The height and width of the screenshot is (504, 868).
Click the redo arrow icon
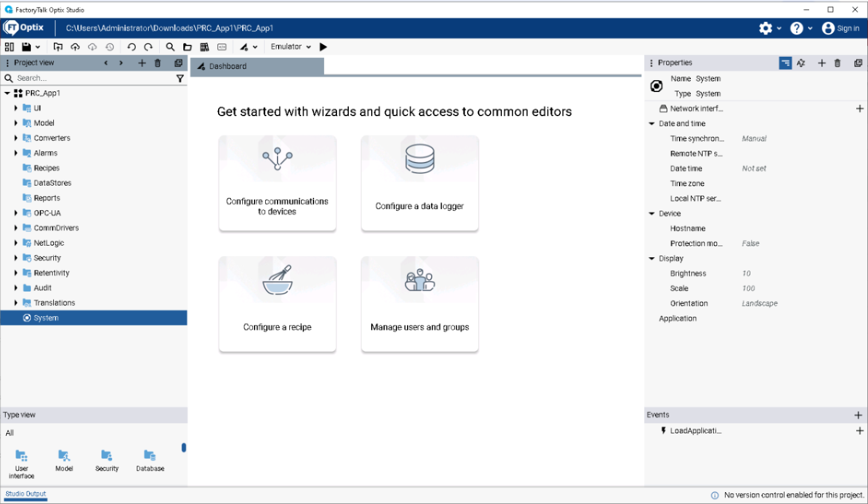(149, 47)
